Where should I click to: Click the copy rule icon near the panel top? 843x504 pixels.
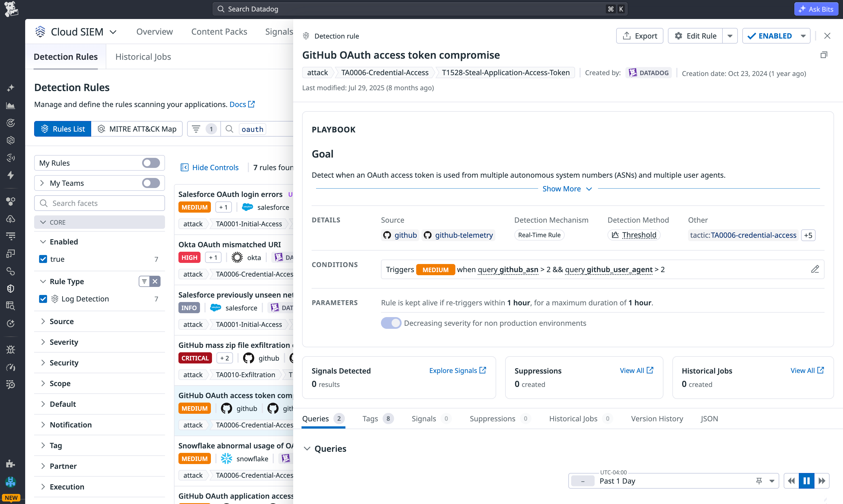824,55
